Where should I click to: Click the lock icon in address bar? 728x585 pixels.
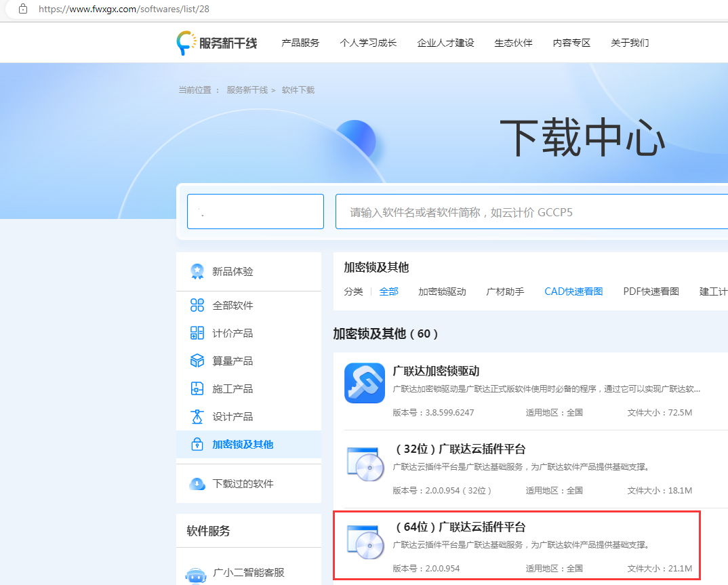click(23, 9)
